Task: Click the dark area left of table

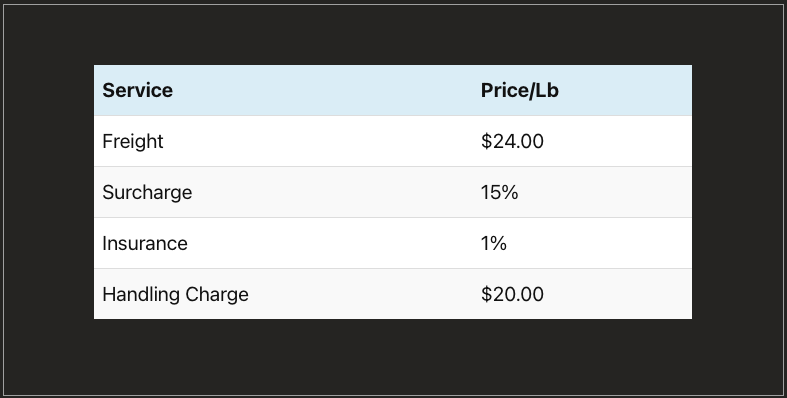Action: [49, 192]
